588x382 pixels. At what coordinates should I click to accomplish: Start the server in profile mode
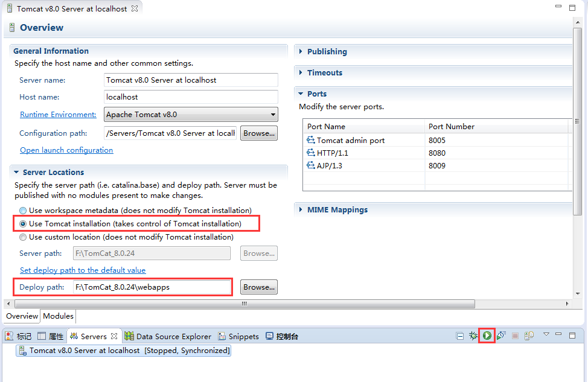click(x=501, y=336)
